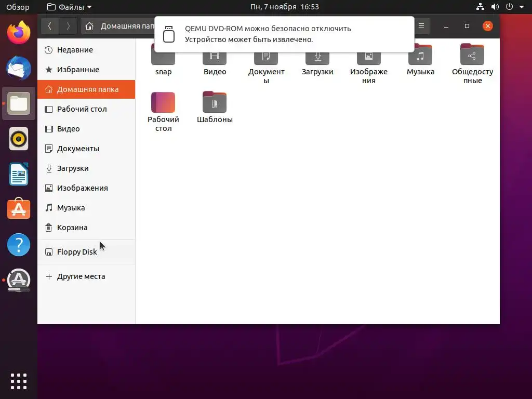Image resolution: width=532 pixels, height=399 pixels.
Task: Go back with the left arrow button
Action: tap(50, 26)
